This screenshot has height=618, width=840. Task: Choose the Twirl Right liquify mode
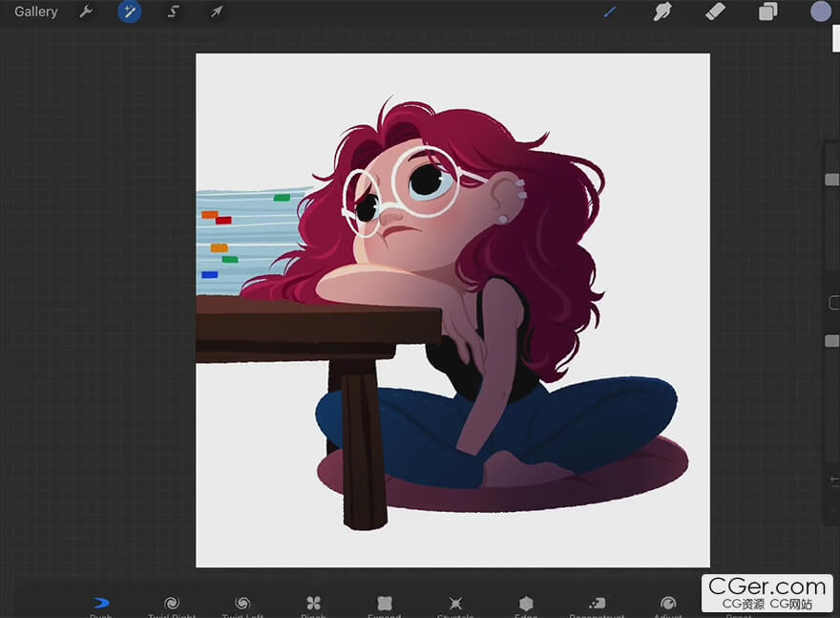[172, 607]
